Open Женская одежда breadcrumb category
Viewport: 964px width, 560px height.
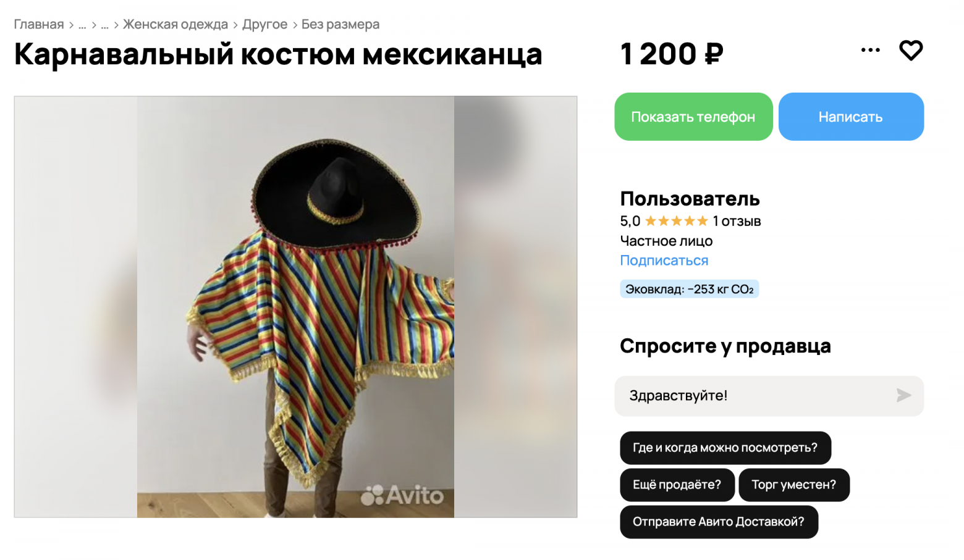pos(175,25)
